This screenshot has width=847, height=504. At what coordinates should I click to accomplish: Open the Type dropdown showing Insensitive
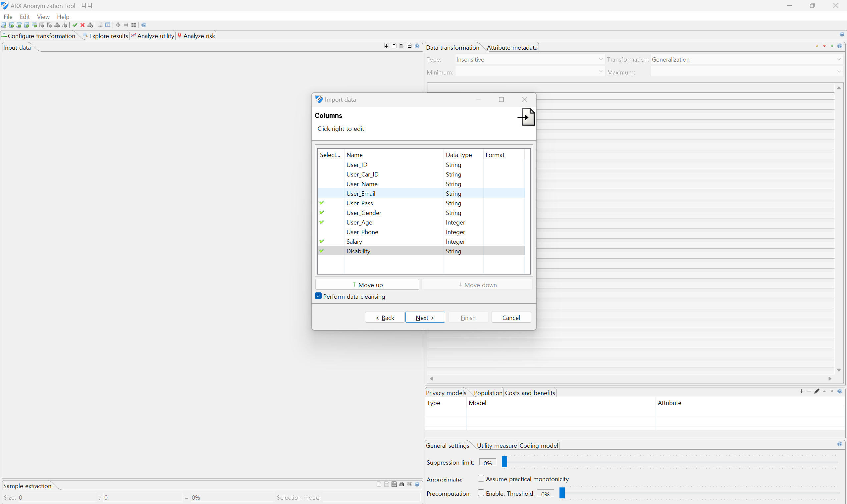click(x=529, y=59)
